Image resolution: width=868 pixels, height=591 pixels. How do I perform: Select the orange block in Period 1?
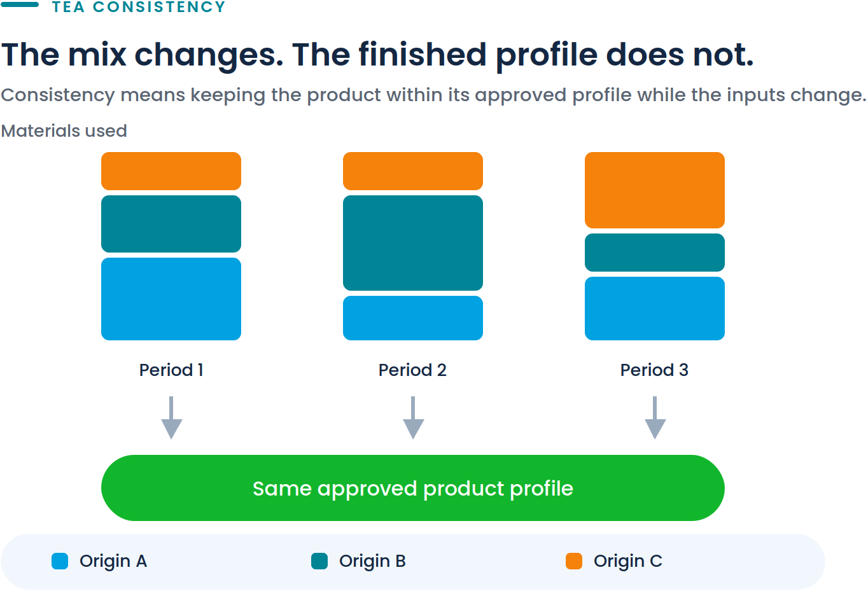coord(171,171)
